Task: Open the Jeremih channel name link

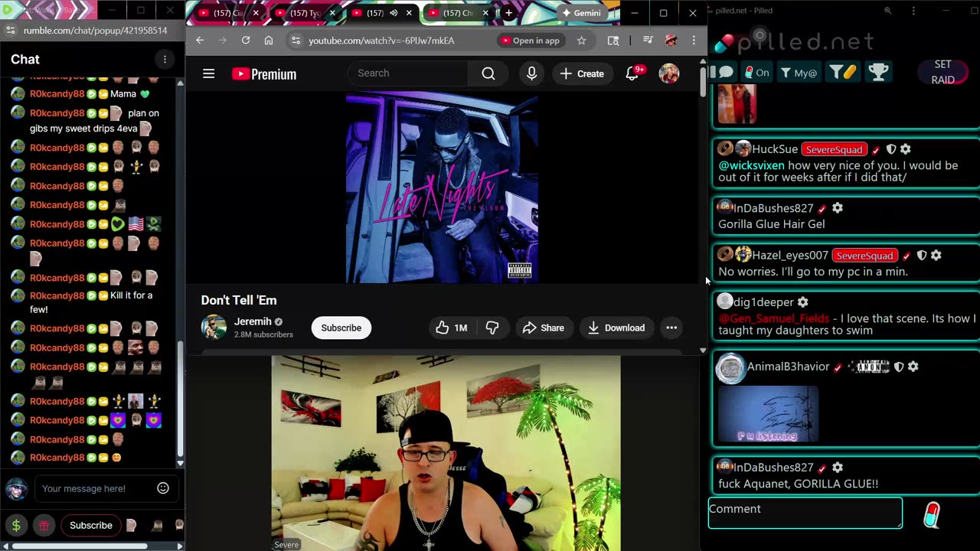Action: 253,321
